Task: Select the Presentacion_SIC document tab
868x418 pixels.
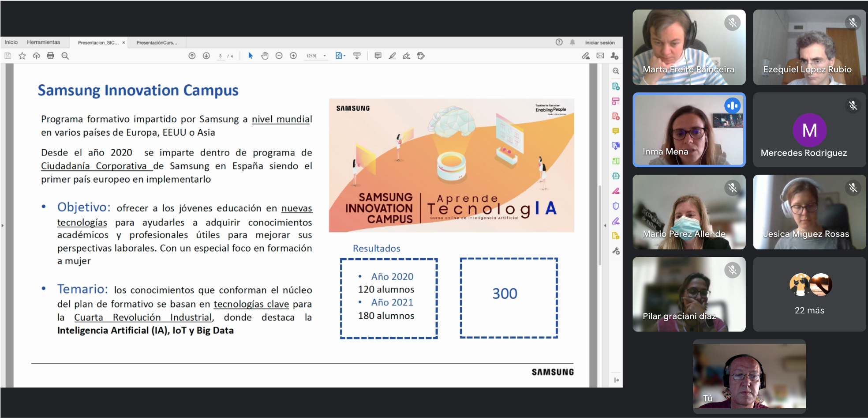Action: (98, 43)
